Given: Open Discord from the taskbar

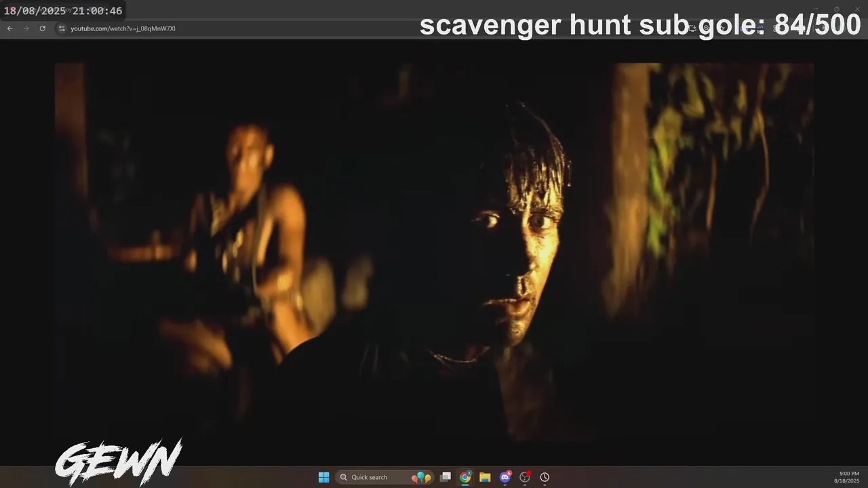Looking at the screenshot, I should [x=505, y=477].
